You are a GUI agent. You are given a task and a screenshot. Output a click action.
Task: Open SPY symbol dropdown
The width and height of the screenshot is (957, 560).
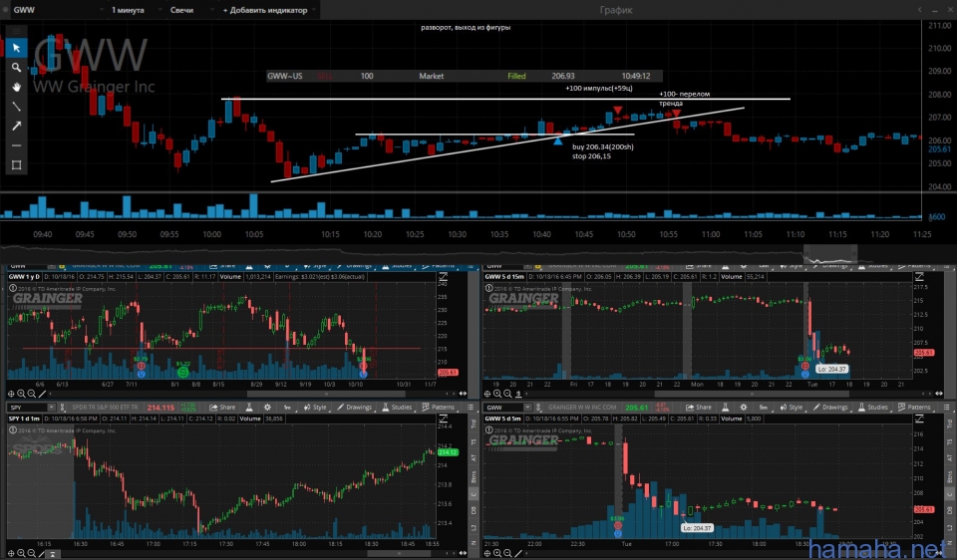[51, 408]
